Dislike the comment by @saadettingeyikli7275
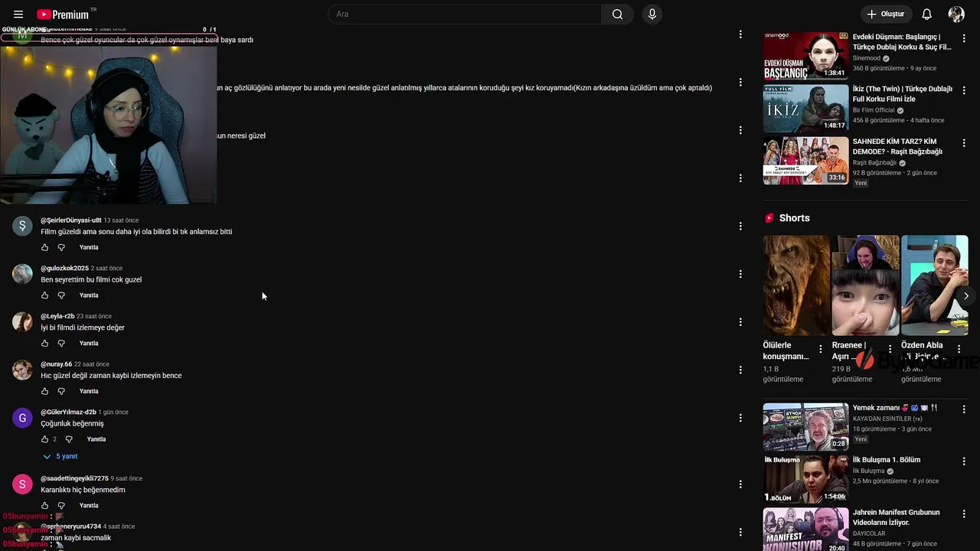This screenshot has width=980, height=551. pos(61,506)
